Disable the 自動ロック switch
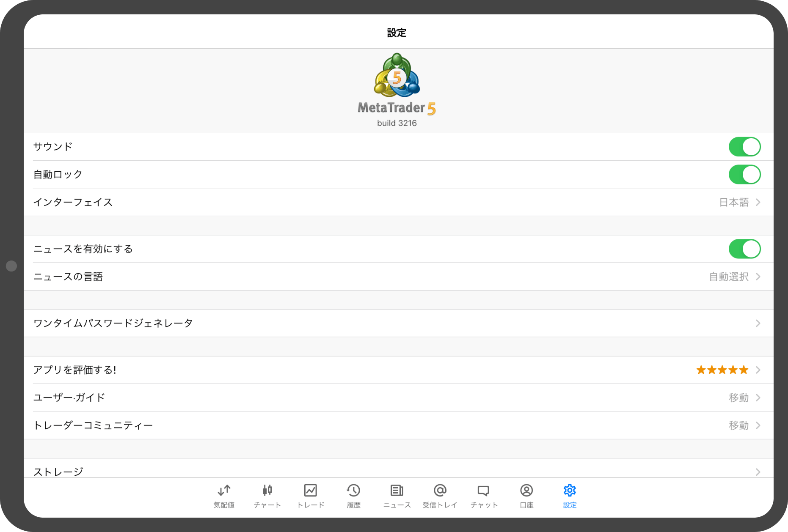Viewport: 788px width, 532px height. click(x=744, y=175)
